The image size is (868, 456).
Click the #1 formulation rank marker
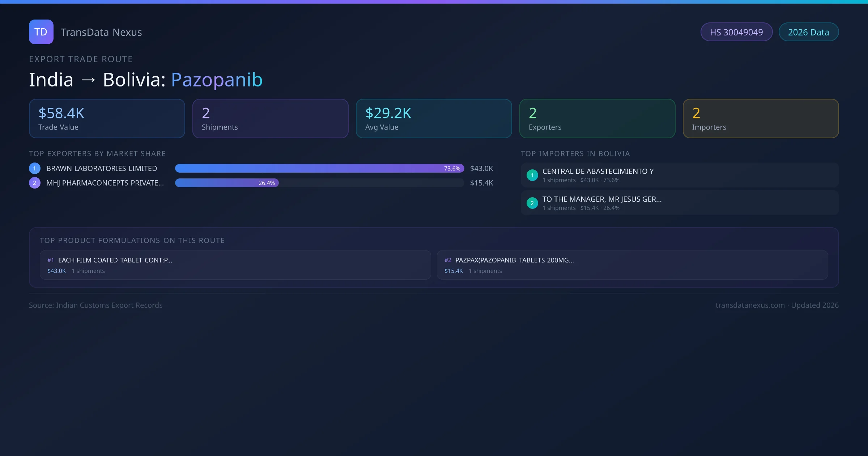(x=51, y=260)
